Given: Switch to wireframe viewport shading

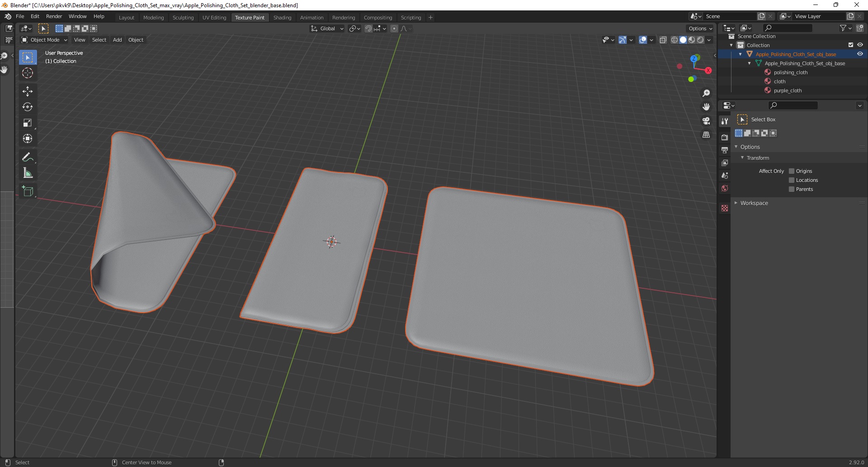Looking at the screenshot, I should pos(675,40).
